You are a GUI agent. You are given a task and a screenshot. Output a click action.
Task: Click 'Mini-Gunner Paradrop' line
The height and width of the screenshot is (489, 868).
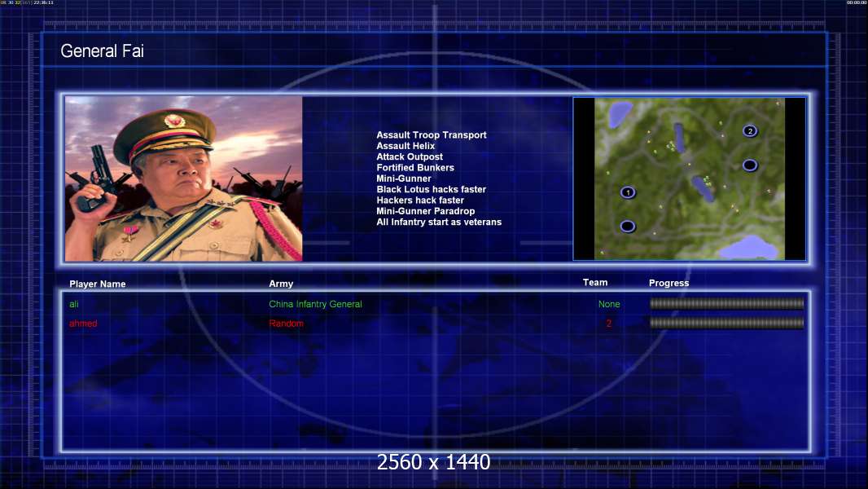pyautogui.click(x=425, y=211)
